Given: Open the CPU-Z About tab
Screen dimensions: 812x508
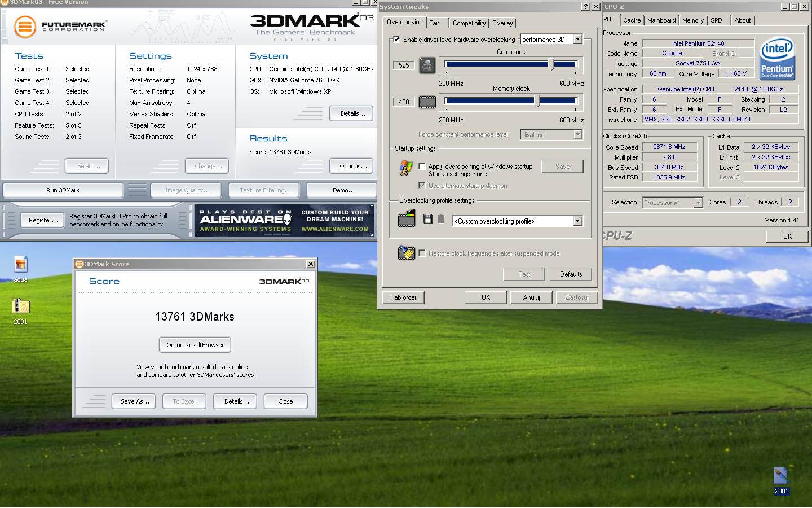Looking at the screenshot, I should [x=742, y=20].
